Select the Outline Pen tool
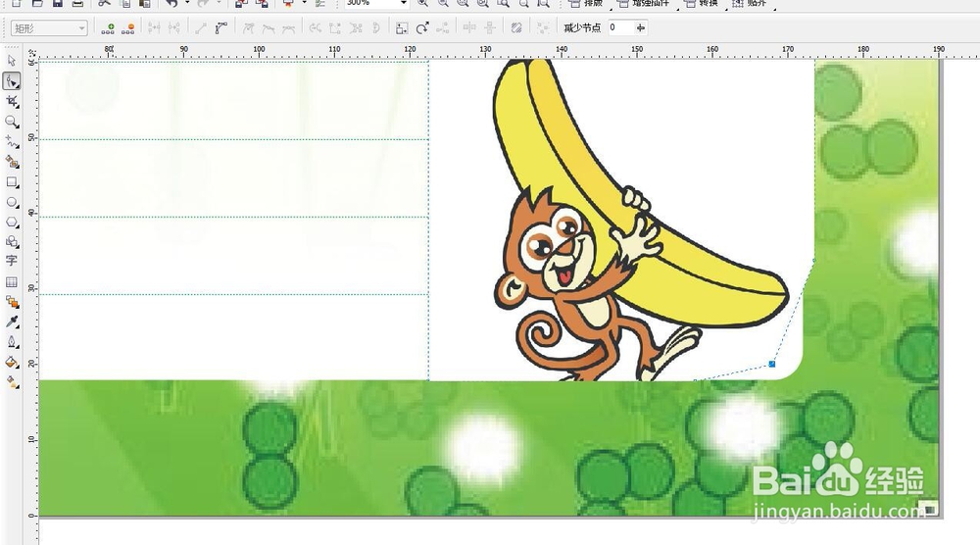 (11, 342)
